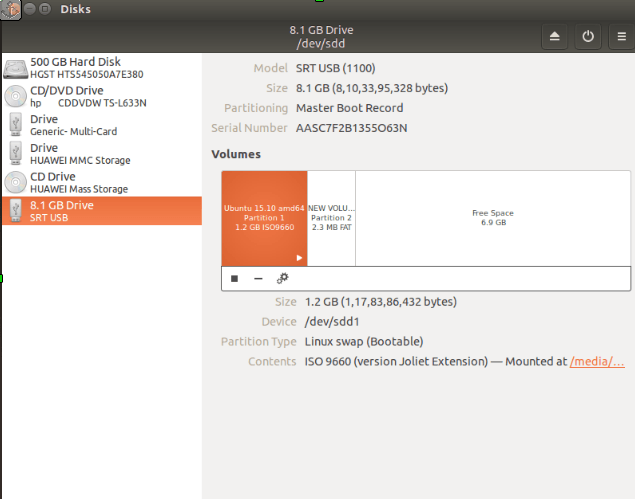Click the eject disk button in header
Screen dimensions: 635x499
(x=556, y=36)
